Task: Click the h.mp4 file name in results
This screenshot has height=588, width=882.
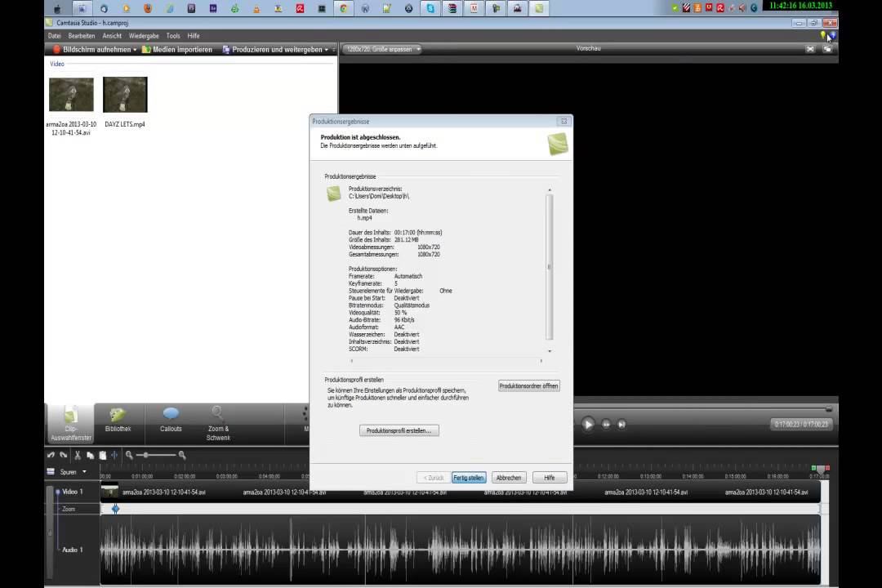Action: 364,218
